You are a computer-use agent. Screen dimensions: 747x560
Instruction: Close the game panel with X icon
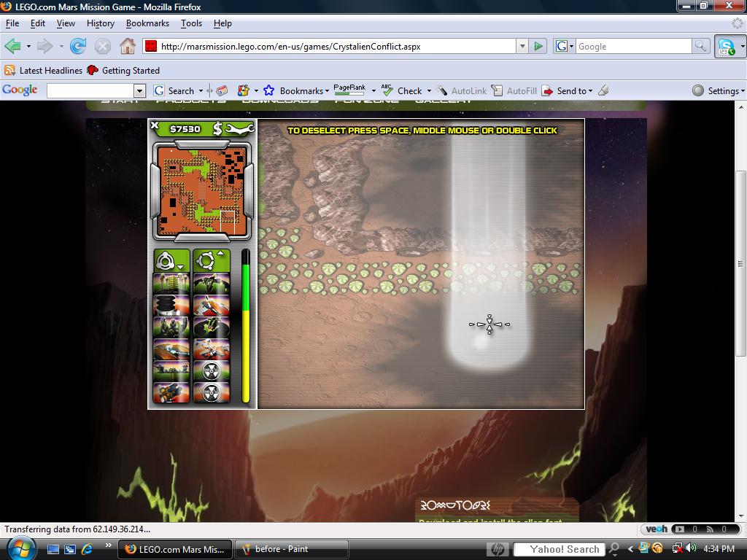[x=155, y=125]
